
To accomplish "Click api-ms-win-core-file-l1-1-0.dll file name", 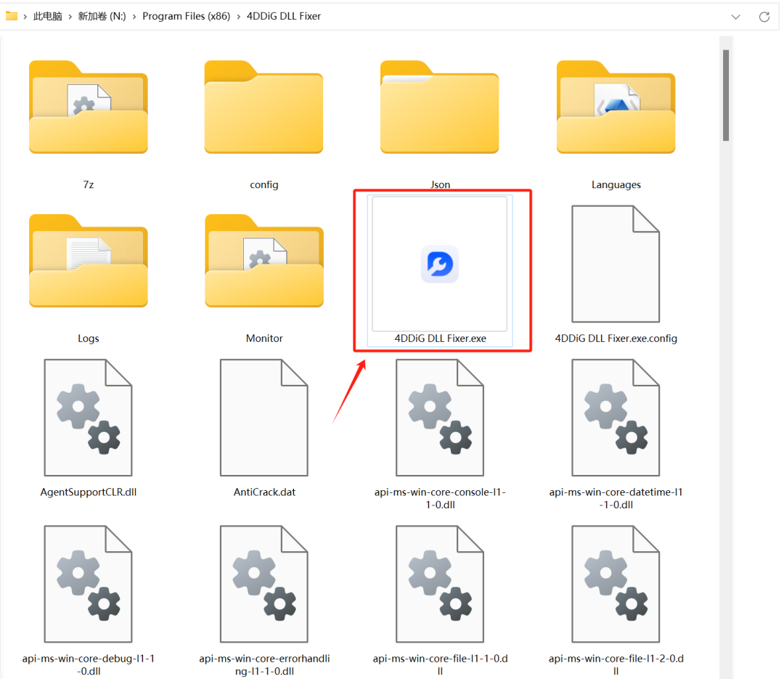I will coord(440,665).
